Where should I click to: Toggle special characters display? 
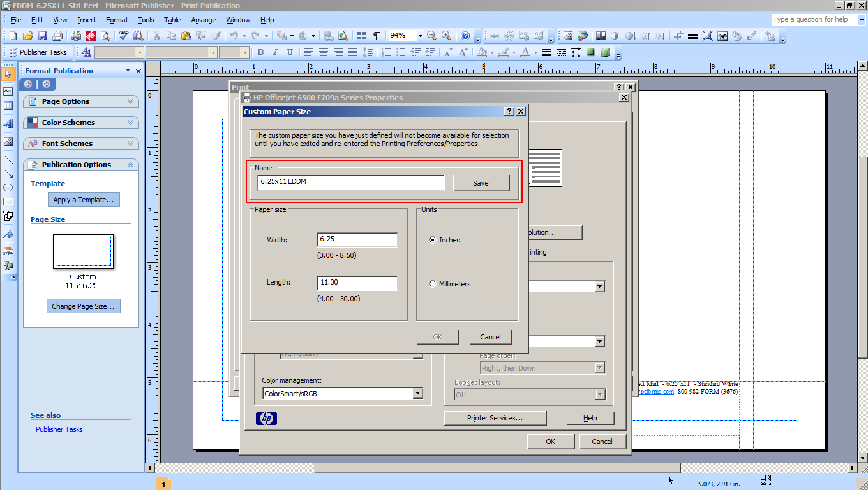376,35
